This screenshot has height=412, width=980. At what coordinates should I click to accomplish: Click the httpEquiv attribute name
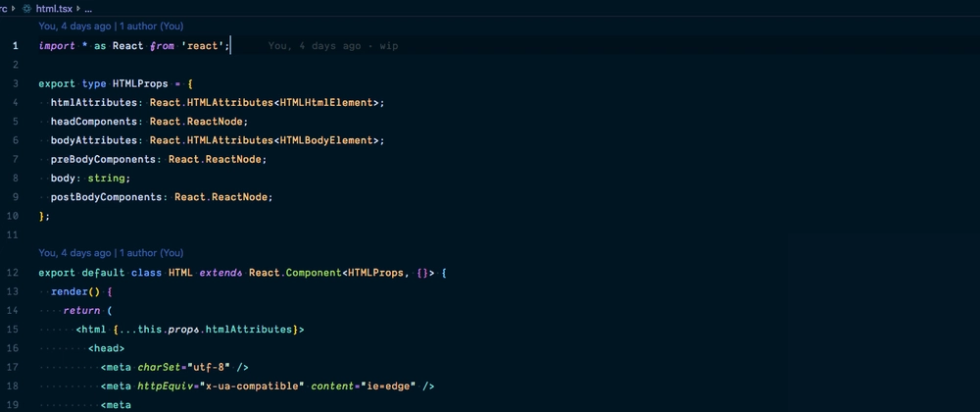tap(166, 386)
